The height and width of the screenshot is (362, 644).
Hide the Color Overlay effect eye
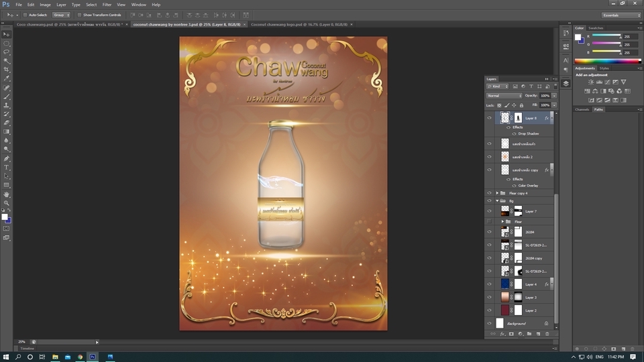pos(514,186)
